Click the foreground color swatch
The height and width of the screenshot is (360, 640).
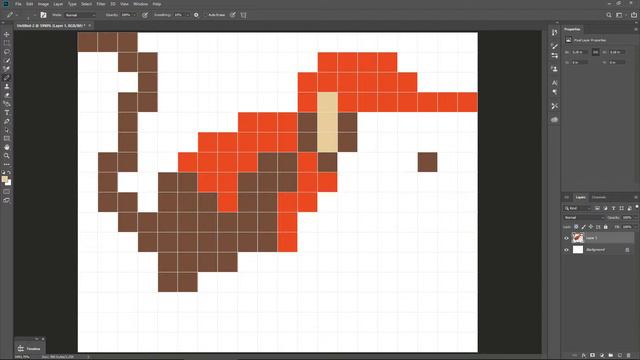pos(4,179)
